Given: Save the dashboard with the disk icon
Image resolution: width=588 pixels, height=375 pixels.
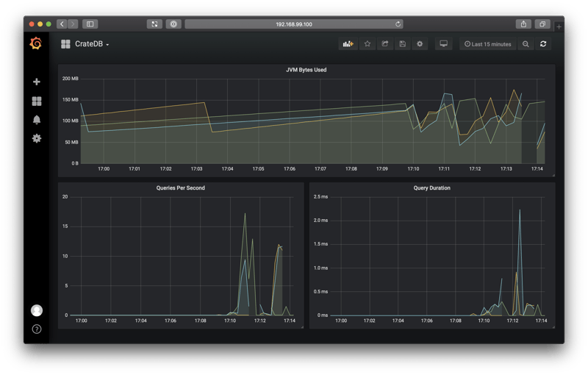Looking at the screenshot, I should 402,44.
